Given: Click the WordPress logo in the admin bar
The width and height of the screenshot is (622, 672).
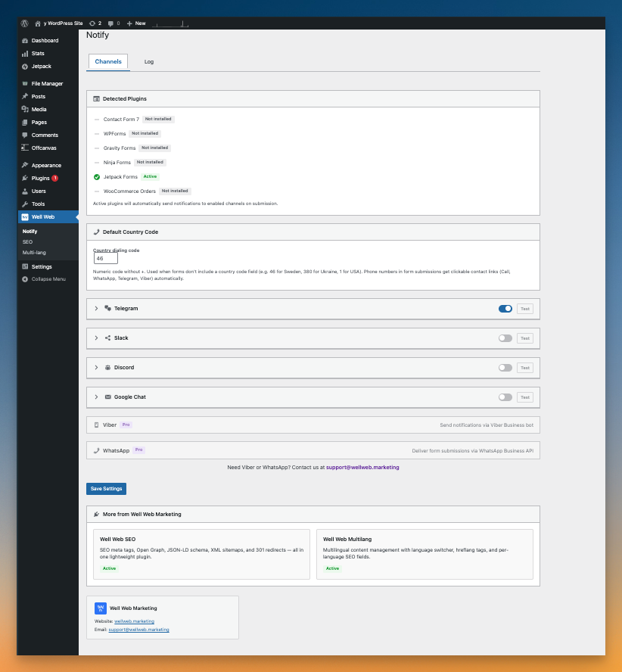Looking at the screenshot, I should click(25, 23).
